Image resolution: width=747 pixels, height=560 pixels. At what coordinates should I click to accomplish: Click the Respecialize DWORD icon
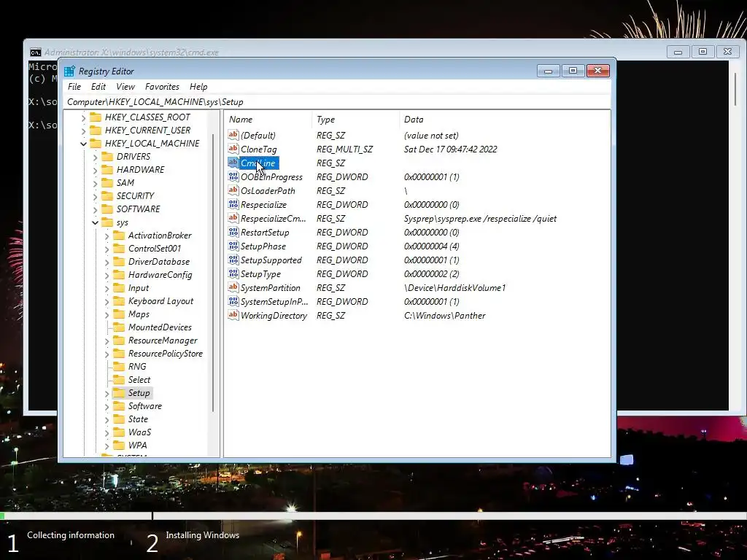(x=233, y=204)
